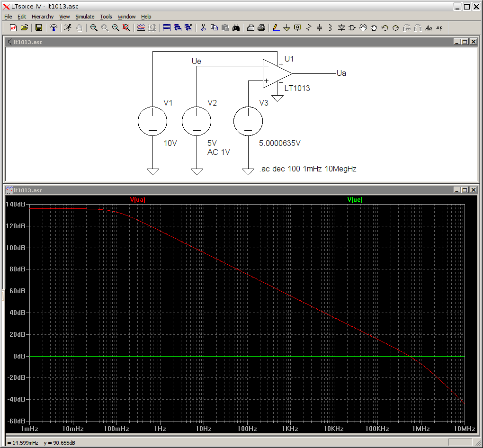The width and height of the screenshot is (483, 448).
Task: Maximize the lt1013.asc waveform window
Action: [465, 190]
